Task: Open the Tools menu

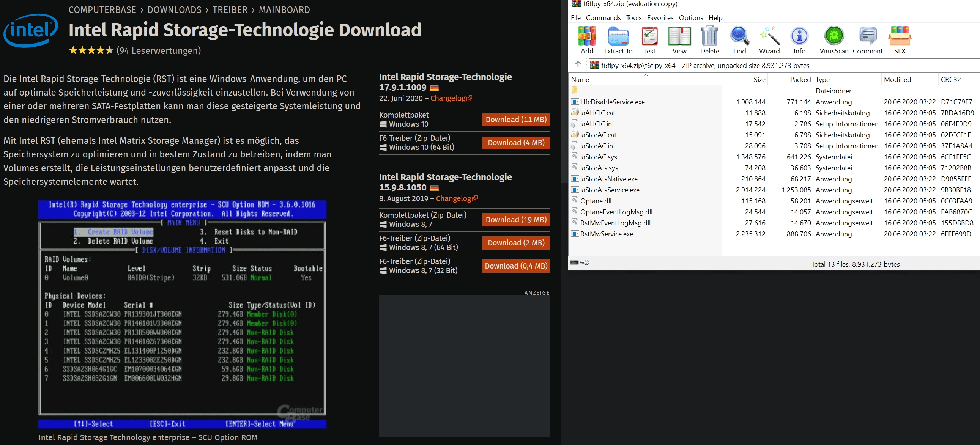Action: (x=634, y=18)
